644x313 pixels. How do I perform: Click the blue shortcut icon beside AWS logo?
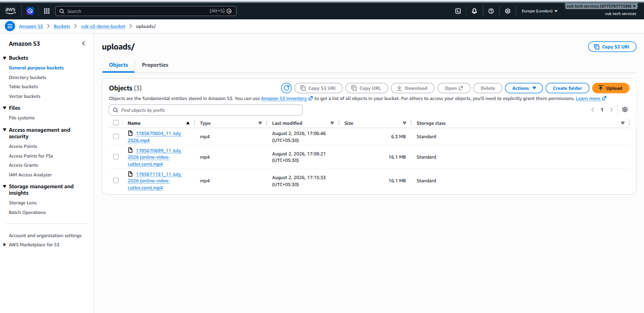coord(30,11)
